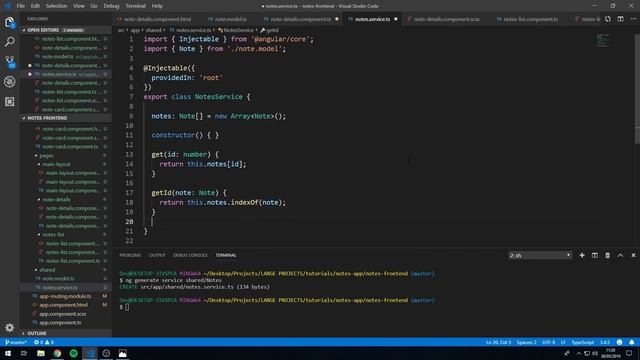The height and width of the screenshot is (360, 640).
Task: Click the UTF-8 encoding status item
Action: [x=549, y=342]
